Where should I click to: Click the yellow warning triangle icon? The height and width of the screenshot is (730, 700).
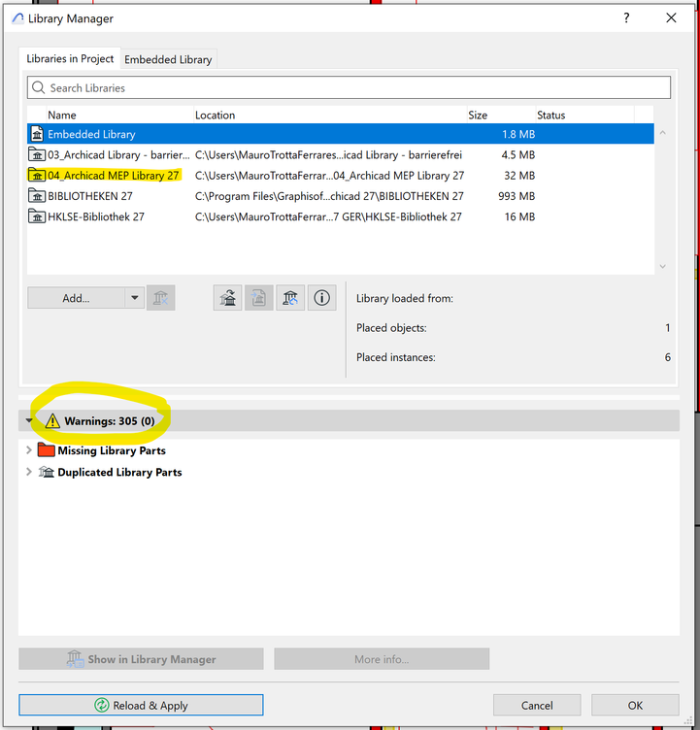tap(52, 420)
